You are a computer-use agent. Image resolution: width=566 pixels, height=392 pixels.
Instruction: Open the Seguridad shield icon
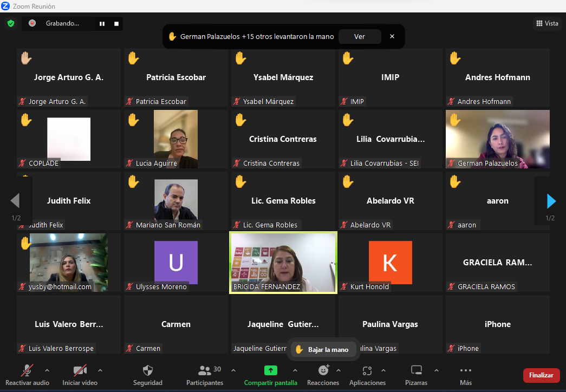click(x=147, y=371)
